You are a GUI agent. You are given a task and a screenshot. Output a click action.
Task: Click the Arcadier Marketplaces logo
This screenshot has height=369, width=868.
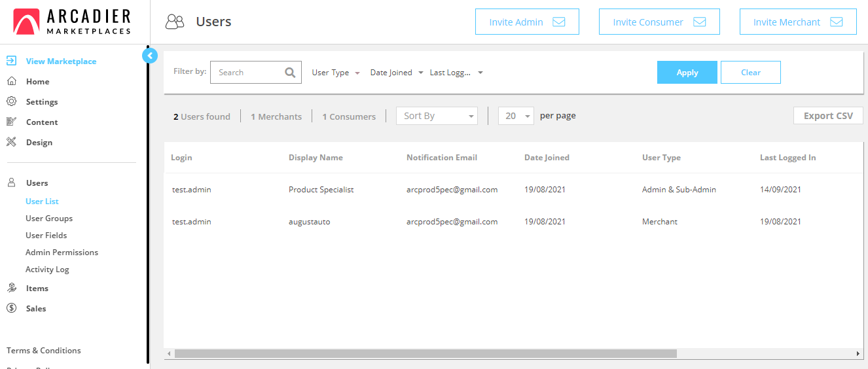tap(72, 22)
